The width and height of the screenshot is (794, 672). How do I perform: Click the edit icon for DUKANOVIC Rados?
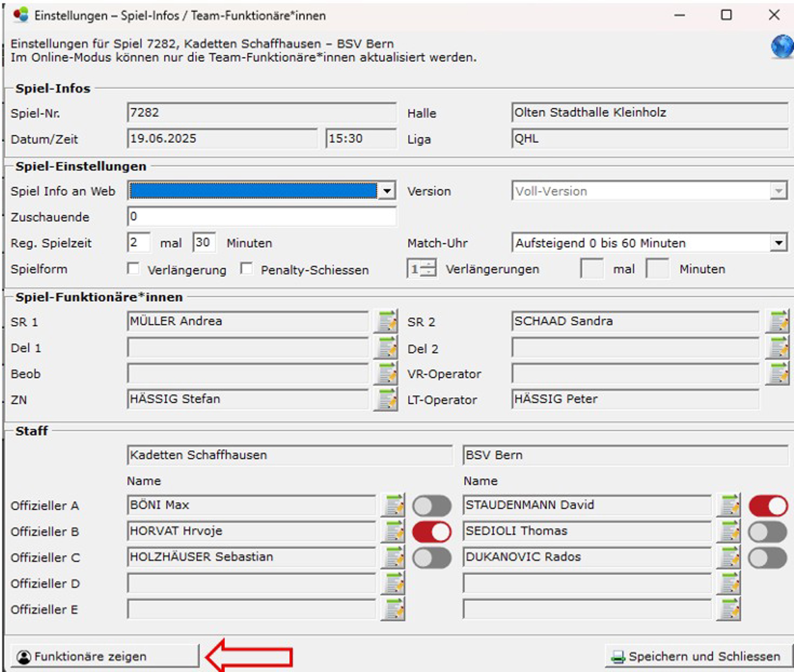click(728, 557)
